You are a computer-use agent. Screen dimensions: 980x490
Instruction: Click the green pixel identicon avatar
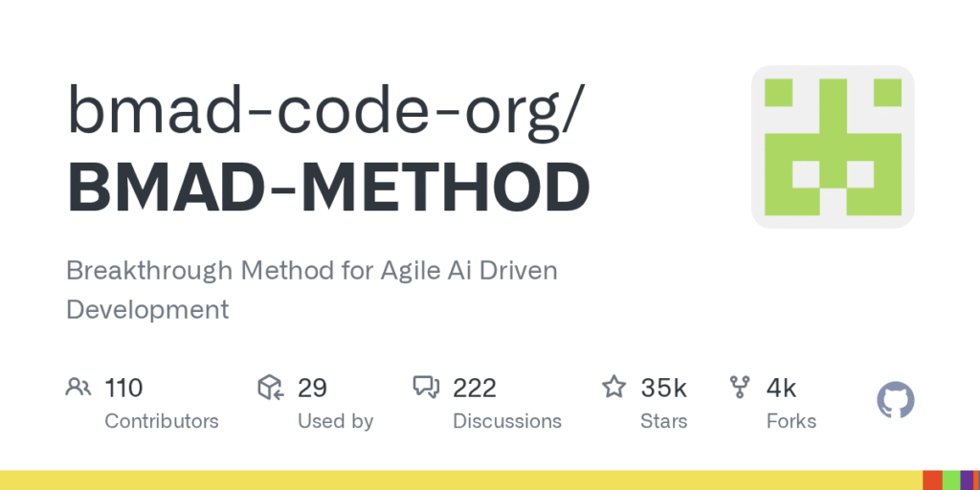click(x=833, y=146)
